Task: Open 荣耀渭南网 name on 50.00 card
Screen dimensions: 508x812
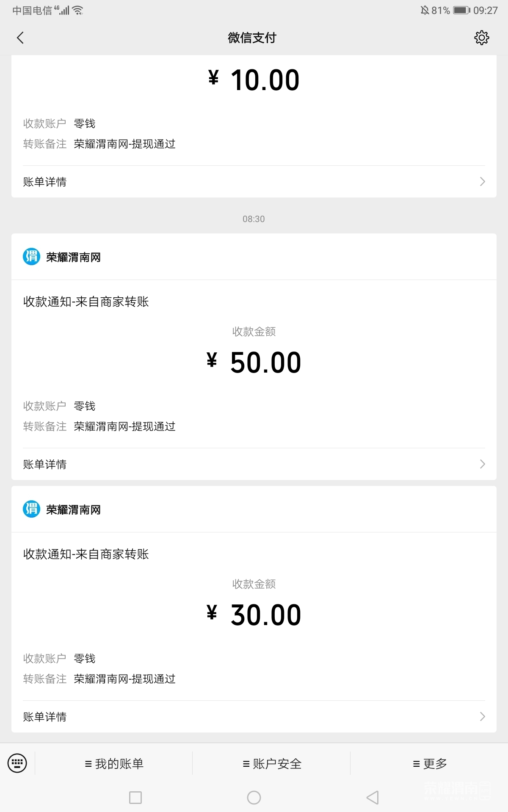Action: (74, 257)
